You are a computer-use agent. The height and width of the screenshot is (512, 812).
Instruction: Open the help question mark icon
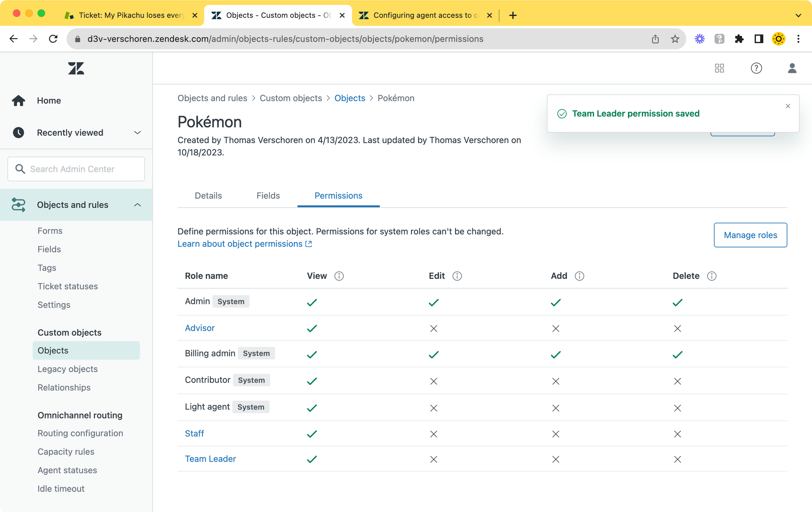(756, 68)
